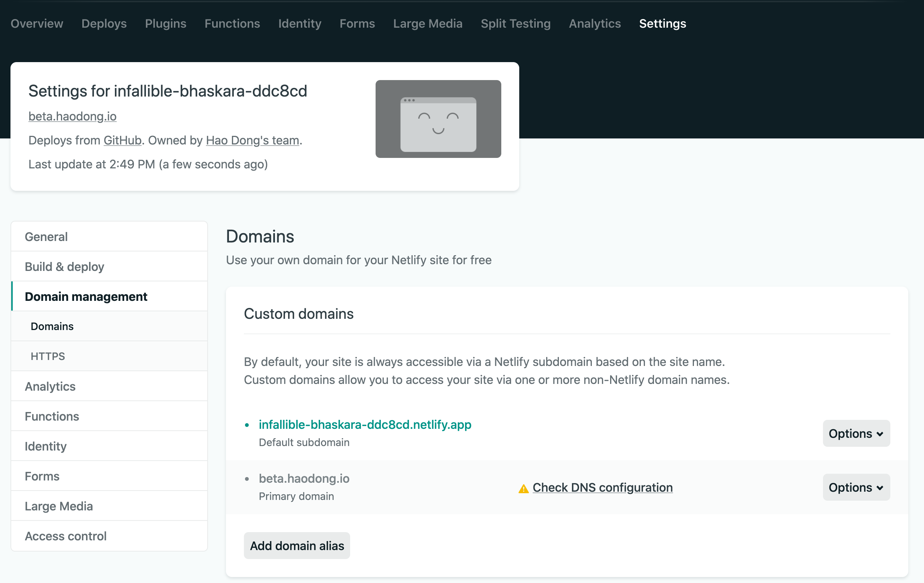924x583 pixels.
Task: Select Large Media in top navigation
Action: point(428,24)
